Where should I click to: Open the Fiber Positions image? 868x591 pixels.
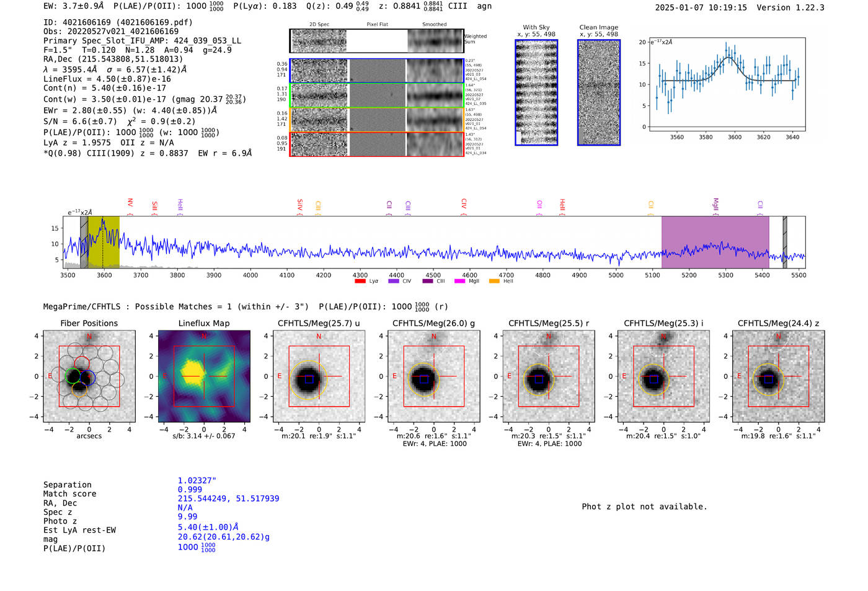pos(89,376)
